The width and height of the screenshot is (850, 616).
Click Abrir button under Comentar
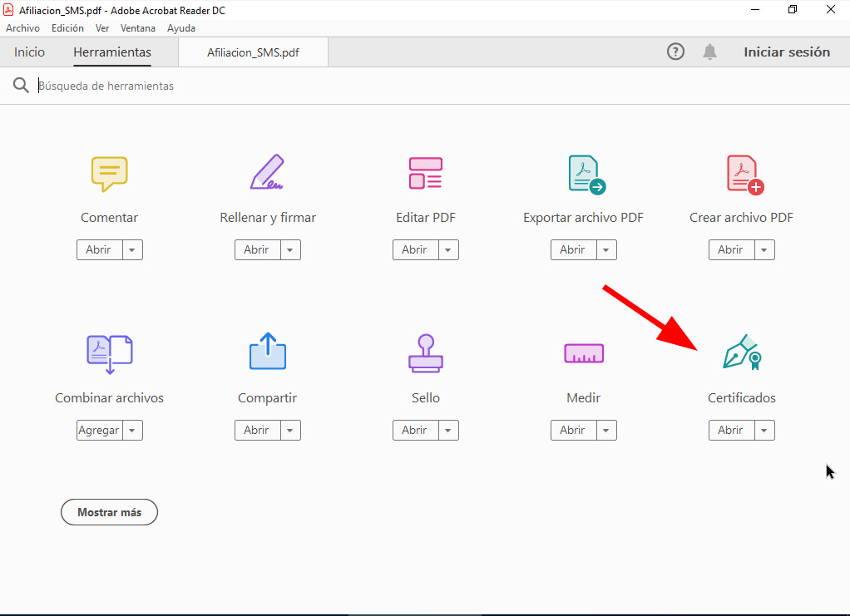[x=100, y=249]
